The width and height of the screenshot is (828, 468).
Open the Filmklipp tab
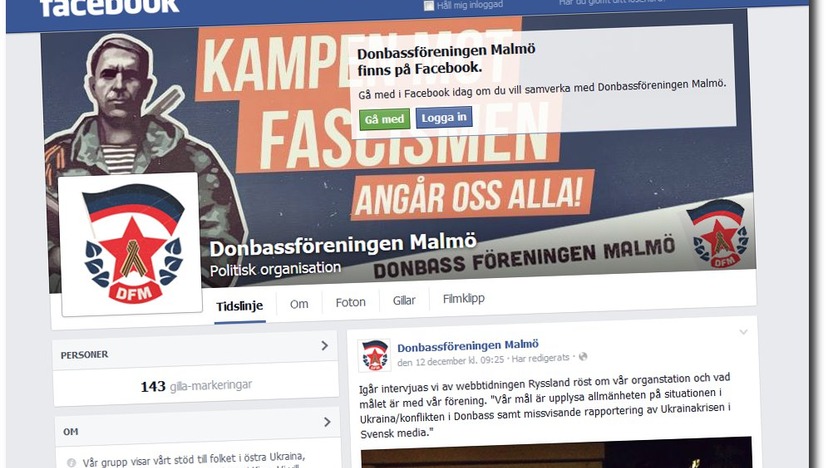464,298
